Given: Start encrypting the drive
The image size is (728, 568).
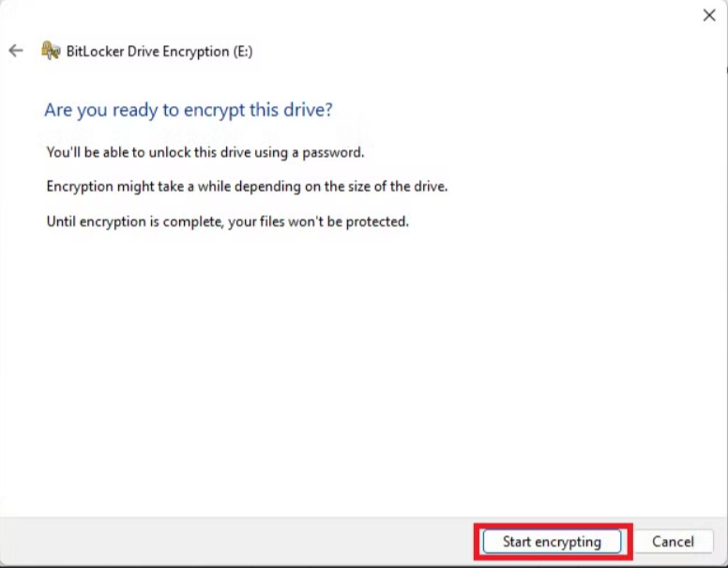Looking at the screenshot, I should (552, 542).
